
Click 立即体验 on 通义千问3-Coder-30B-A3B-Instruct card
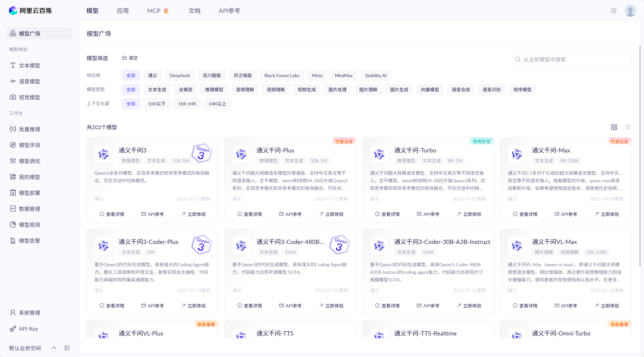point(469,306)
